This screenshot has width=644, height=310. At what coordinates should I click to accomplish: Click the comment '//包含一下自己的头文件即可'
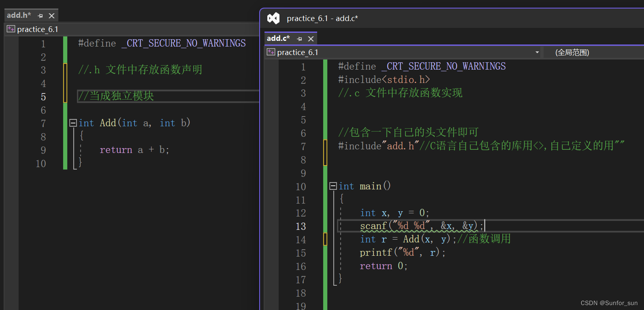point(408,132)
